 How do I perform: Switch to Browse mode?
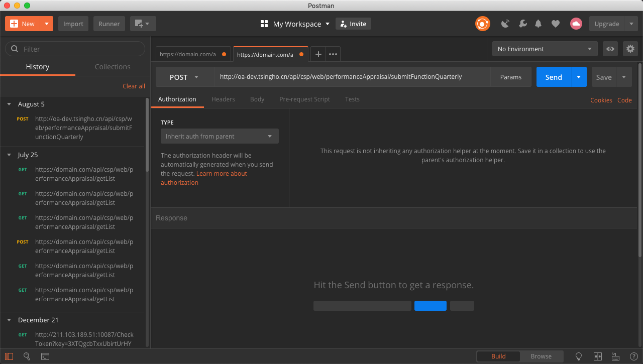(541, 356)
